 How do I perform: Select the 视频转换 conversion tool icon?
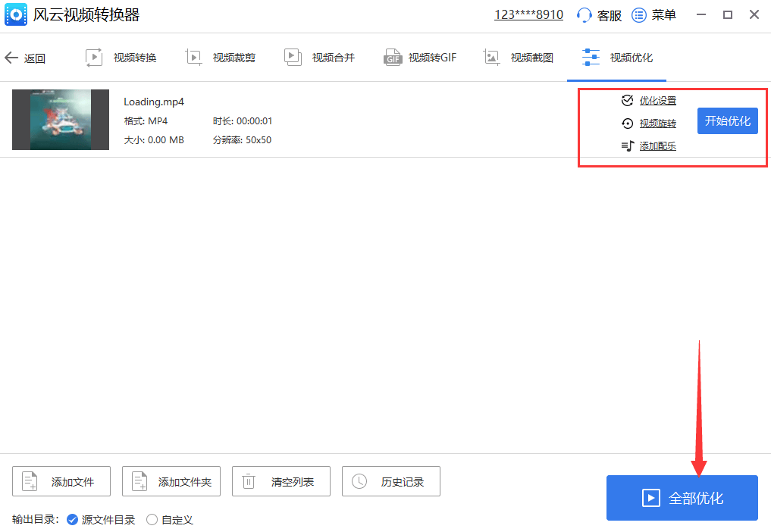[x=94, y=57]
